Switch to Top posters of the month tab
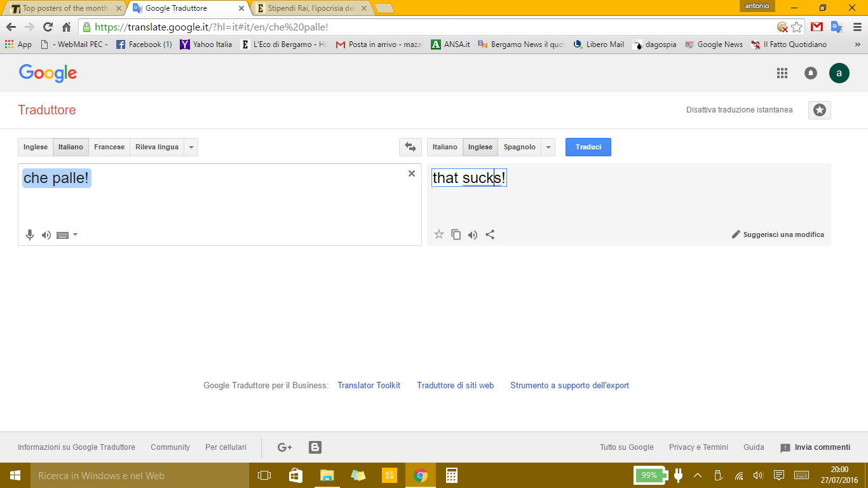This screenshot has height=488, width=868. (65, 8)
